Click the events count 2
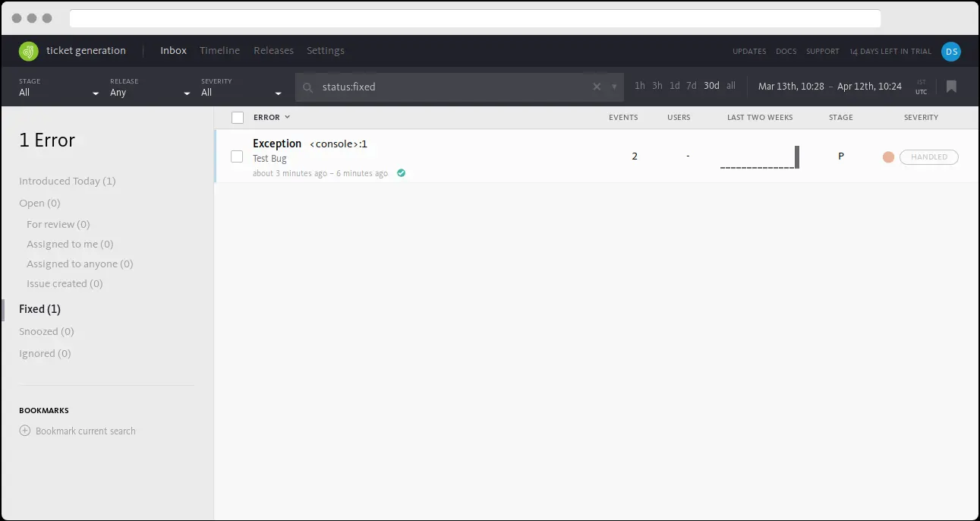The height and width of the screenshot is (521, 980). pos(635,156)
